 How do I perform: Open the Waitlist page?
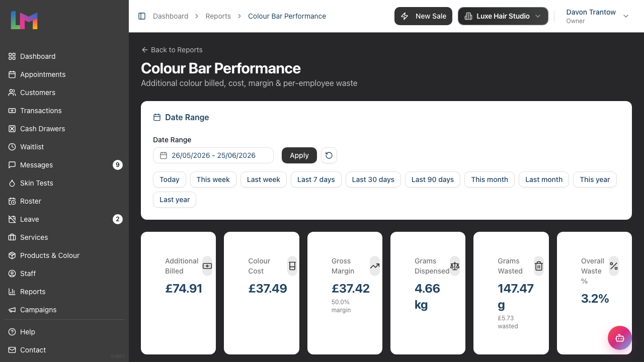(64, 147)
